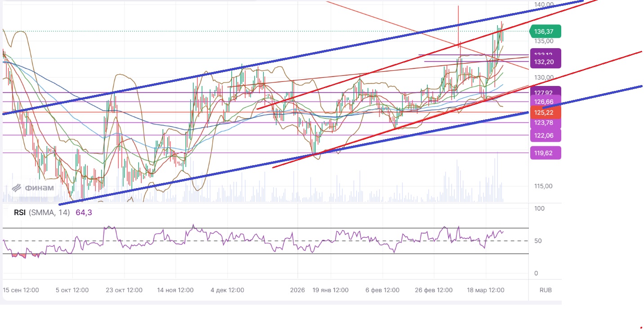The height and width of the screenshot is (329, 644).
Task: Click the RSI indicator title label
Action: coord(19,212)
